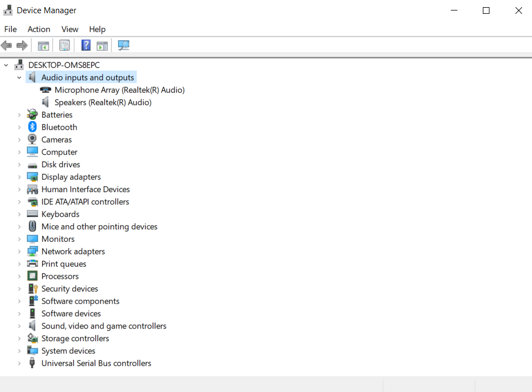Select the Universal Serial Bus controllers entry
The width and height of the screenshot is (532, 392).
point(96,363)
